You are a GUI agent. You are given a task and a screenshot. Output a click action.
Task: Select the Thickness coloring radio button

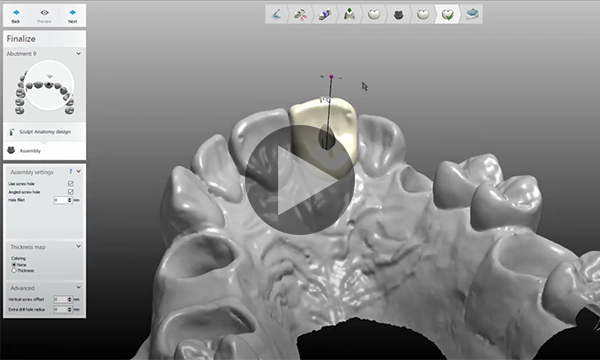pyautogui.click(x=14, y=270)
